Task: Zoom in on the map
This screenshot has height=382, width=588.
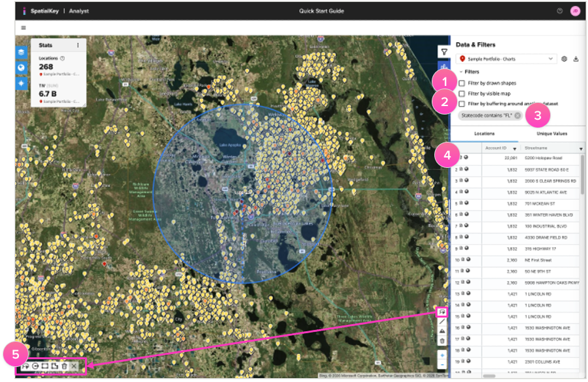Action: [442, 355]
